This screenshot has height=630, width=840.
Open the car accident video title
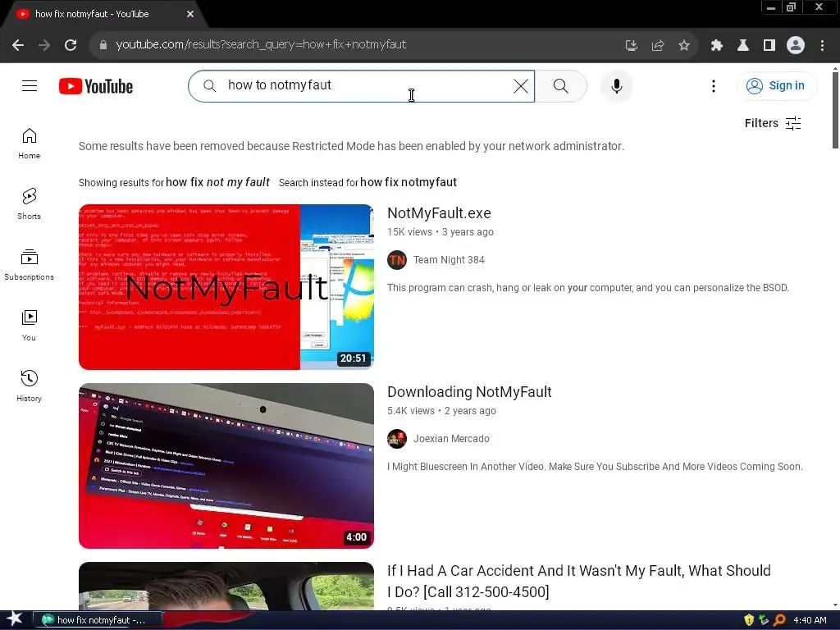578,582
